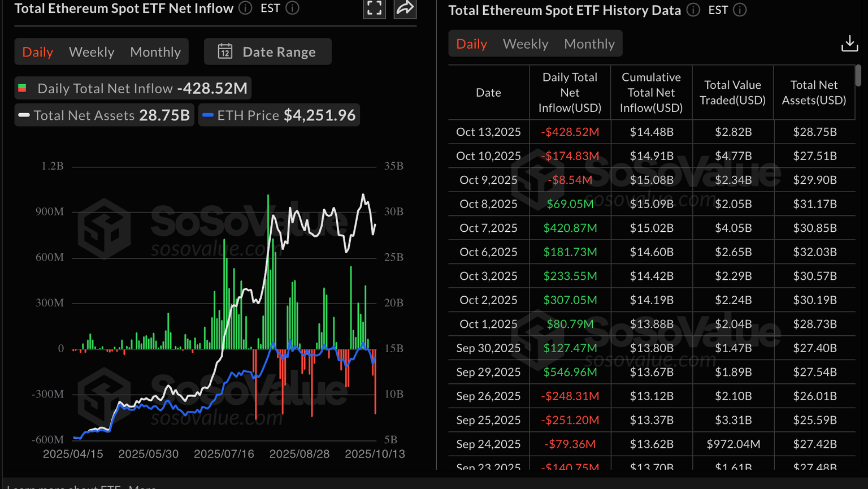Select Monthly tab in history table
Viewport: 868px width, 489px height.
(x=589, y=44)
